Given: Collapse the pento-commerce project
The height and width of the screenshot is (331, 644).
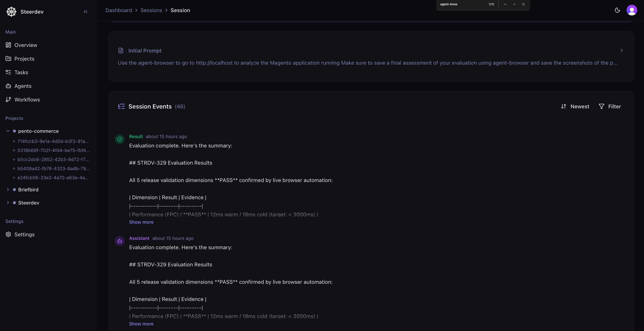Looking at the screenshot, I should click(8, 131).
